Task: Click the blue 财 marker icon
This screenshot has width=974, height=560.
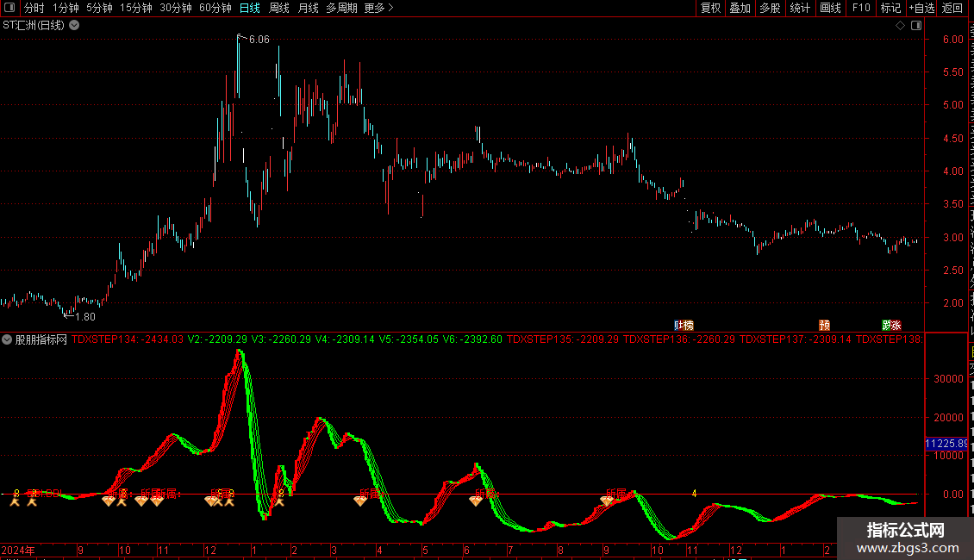Action: click(678, 326)
